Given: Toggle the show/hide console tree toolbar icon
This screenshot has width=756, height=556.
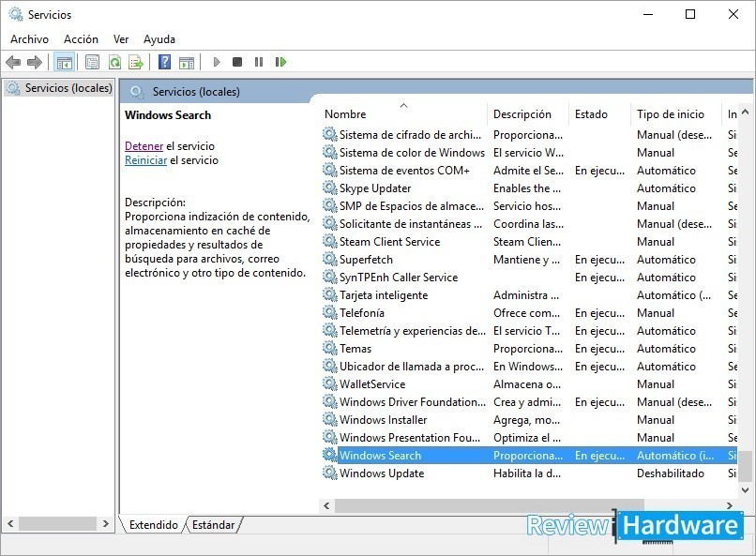Looking at the screenshot, I should pos(64,62).
